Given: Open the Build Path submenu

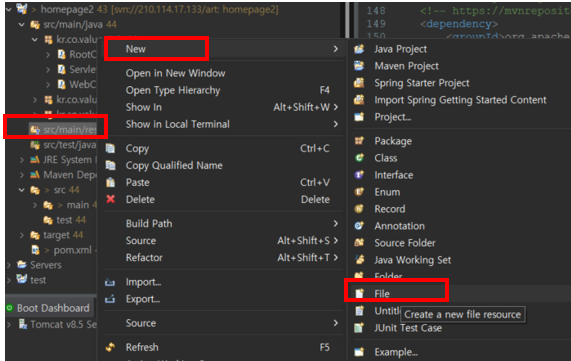Looking at the screenshot, I should tap(224, 223).
